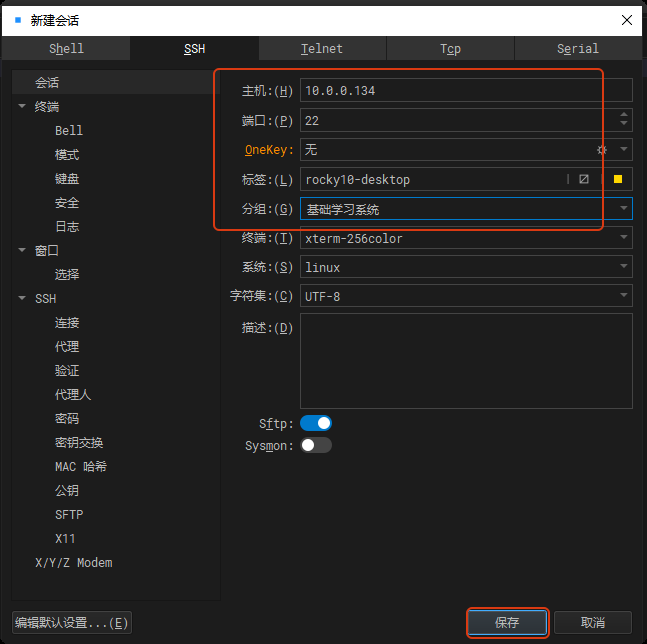This screenshot has height=644, width=647.
Task: Enable the Sysmon switch
Action: [316, 445]
